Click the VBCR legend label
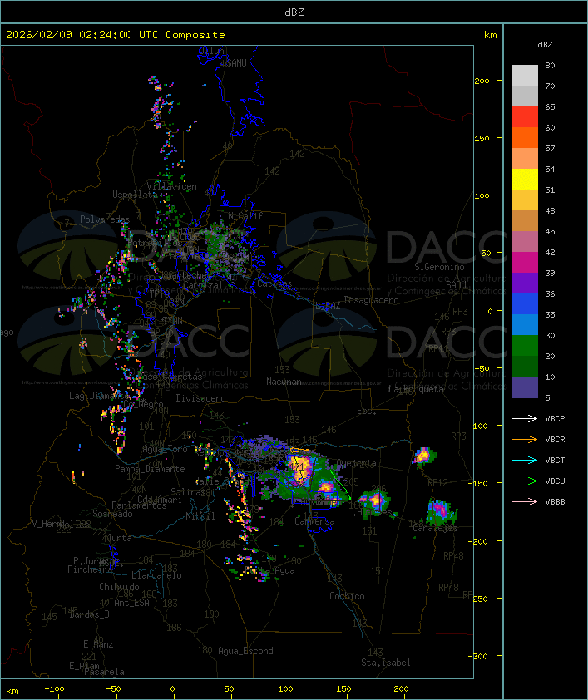588x700 pixels. (555, 439)
